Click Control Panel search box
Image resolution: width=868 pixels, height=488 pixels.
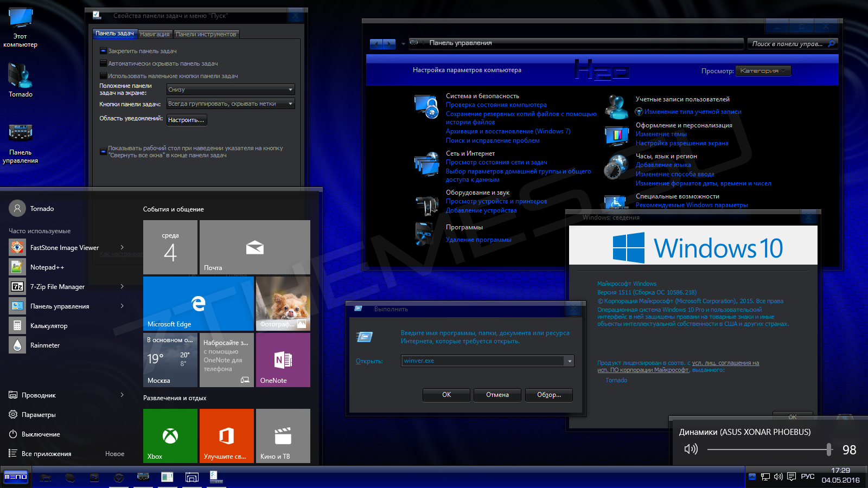[x=793, y=44]
